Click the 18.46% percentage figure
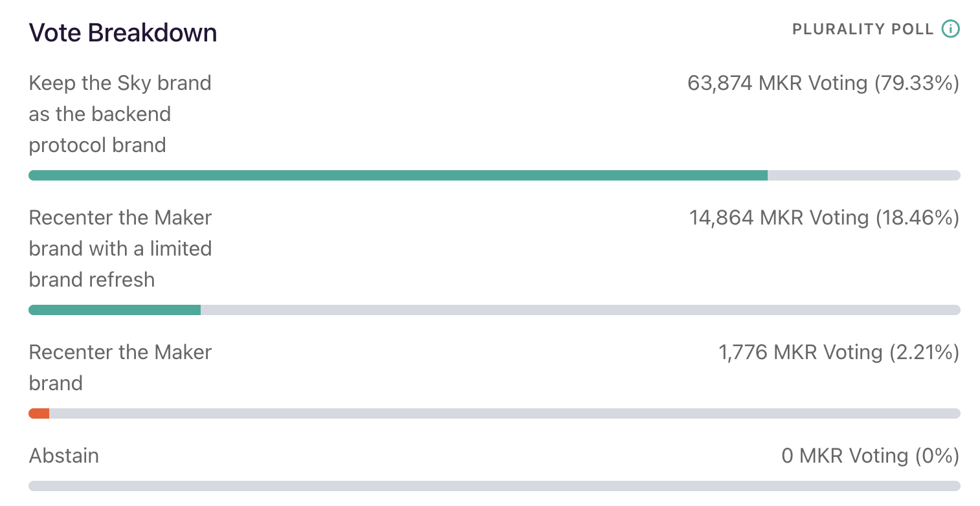Viewport: 980px width, 506px height. tap(917, 218)
